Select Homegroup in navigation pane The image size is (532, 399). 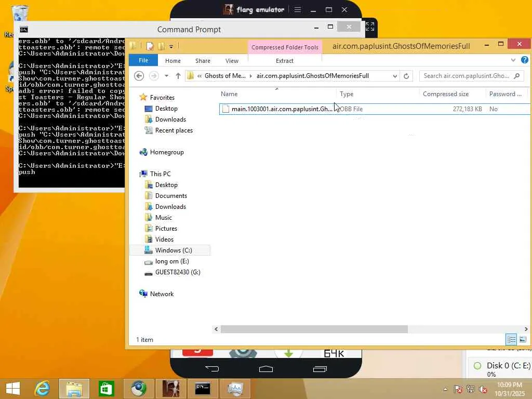pos(167,152)
